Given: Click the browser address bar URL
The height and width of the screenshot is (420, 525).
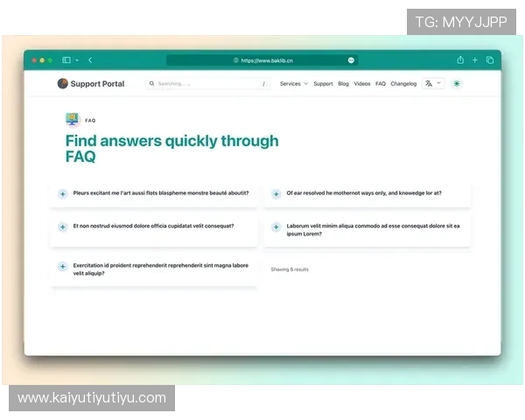Looking at the screenshot, I should pos(267,60).
